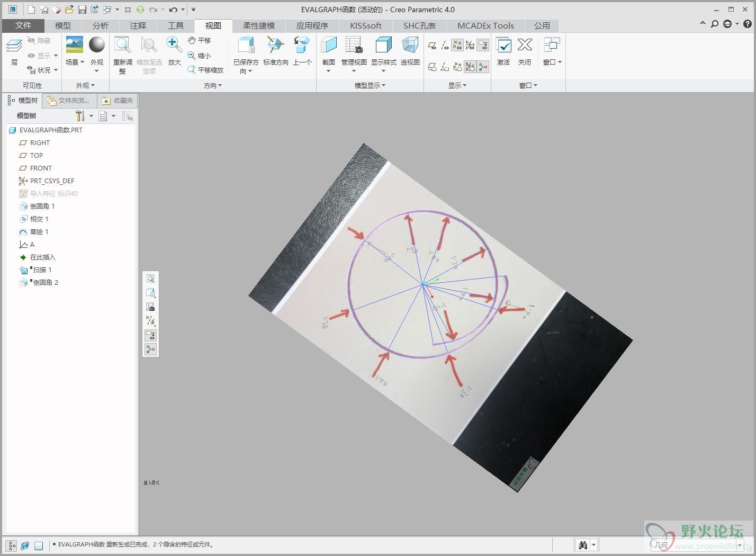The width and height of the screenshot is (756, 556).
Task: Click the camera view manager icon on in-graphics toolbar
Action: click(x=150, y=307)
